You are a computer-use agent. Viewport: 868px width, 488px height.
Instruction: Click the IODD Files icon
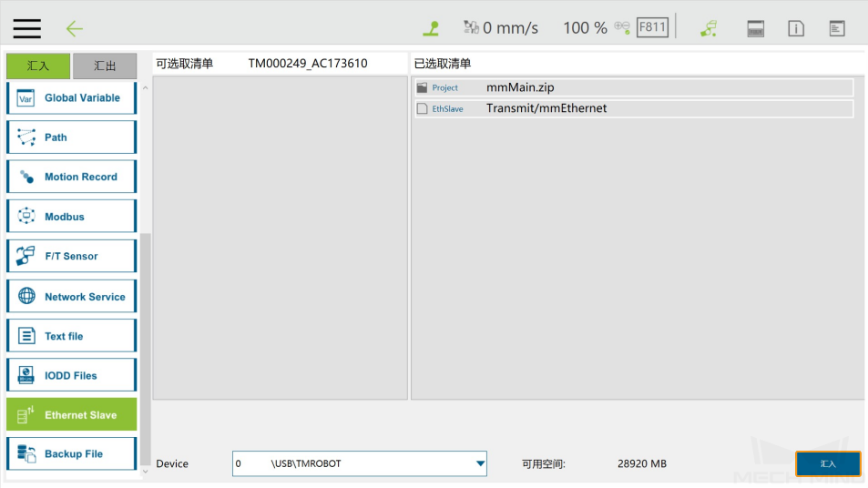pos(26,375)
